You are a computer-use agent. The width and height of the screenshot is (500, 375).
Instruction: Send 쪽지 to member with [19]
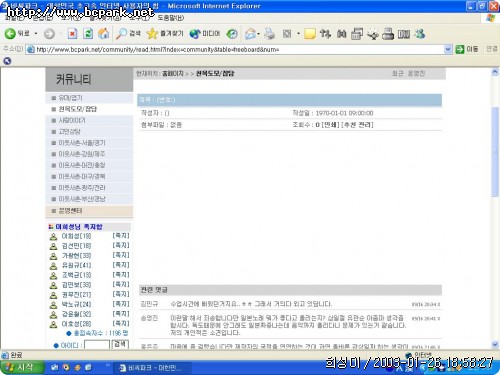point(121,236)
